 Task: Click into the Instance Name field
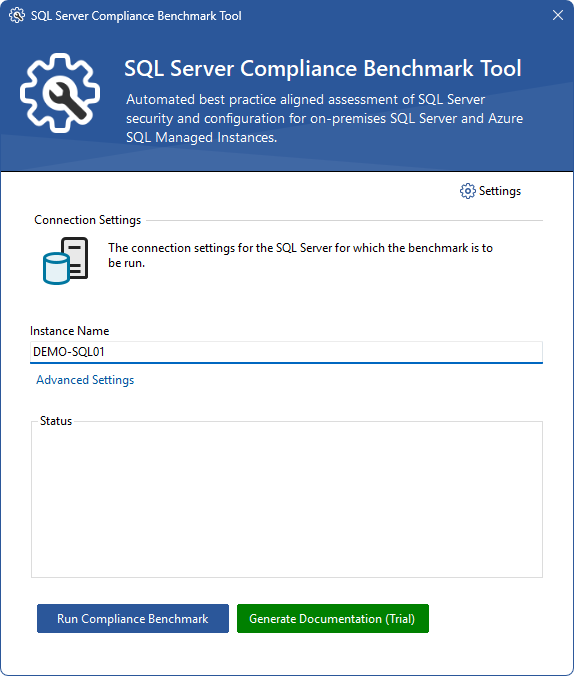286,352
